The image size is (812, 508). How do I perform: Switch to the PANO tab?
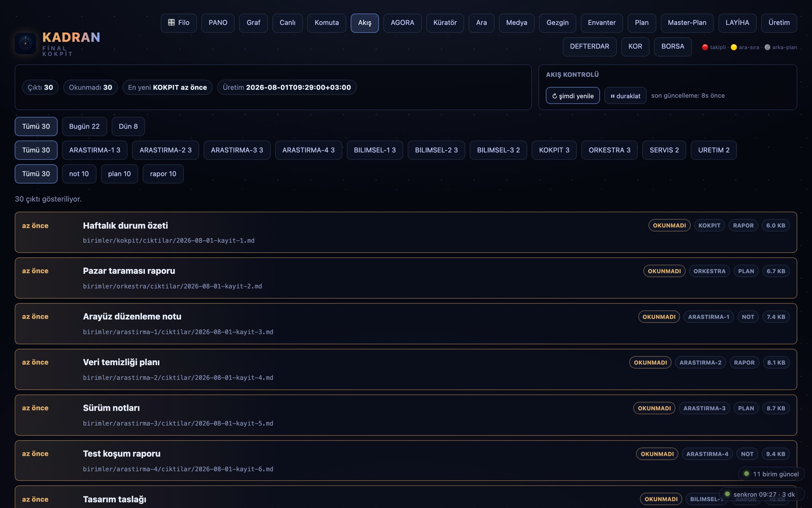218,23
